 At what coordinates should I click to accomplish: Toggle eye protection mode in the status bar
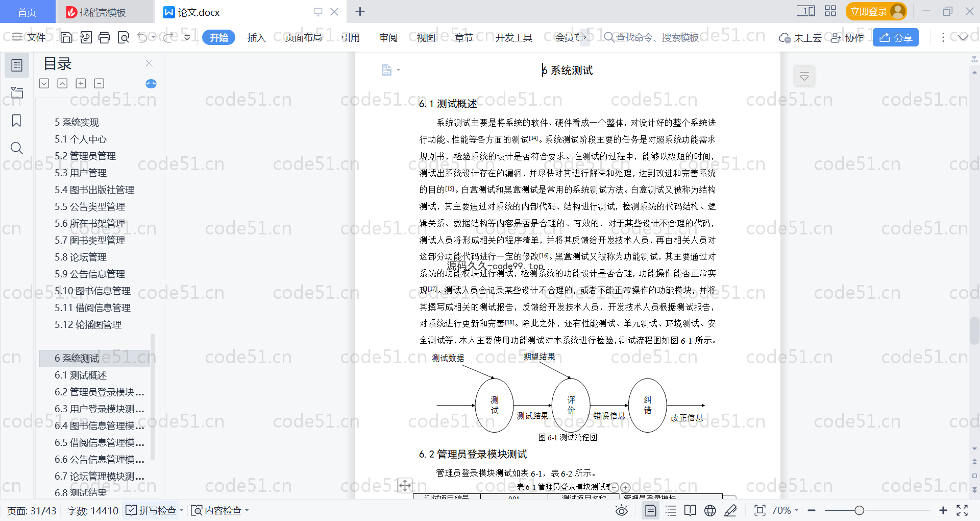pos(621,510)
